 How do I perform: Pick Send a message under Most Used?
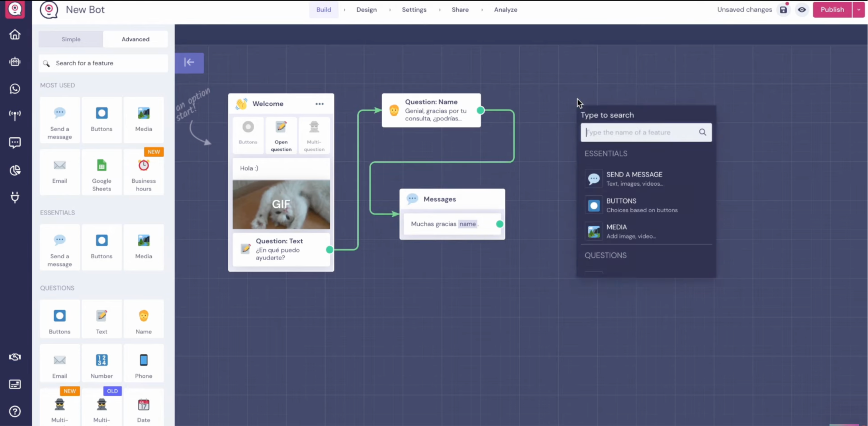[x=60, y=120]
